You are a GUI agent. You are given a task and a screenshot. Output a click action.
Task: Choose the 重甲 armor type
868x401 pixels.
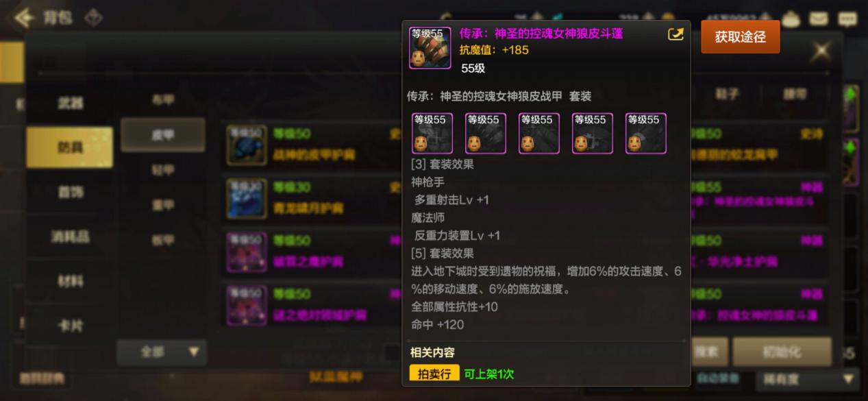(x=163, y=205)
